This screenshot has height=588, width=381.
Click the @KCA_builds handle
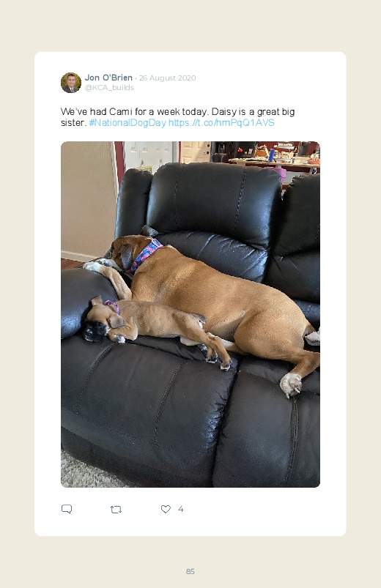[x=109, y=87]
